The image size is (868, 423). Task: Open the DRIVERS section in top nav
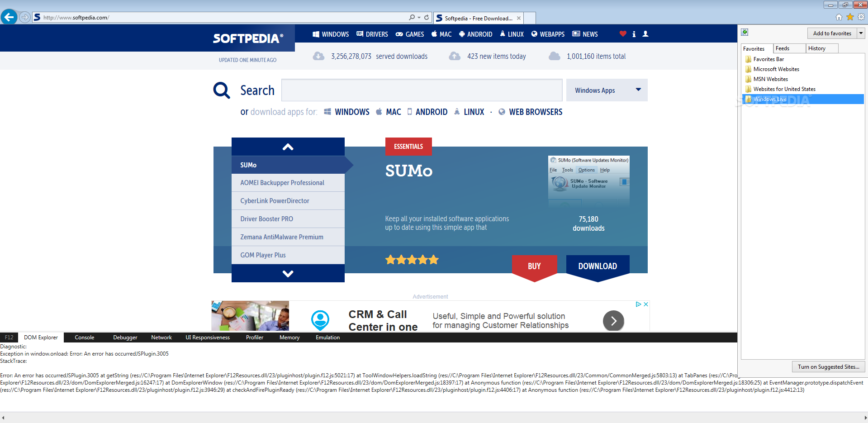tap(372, 34)
